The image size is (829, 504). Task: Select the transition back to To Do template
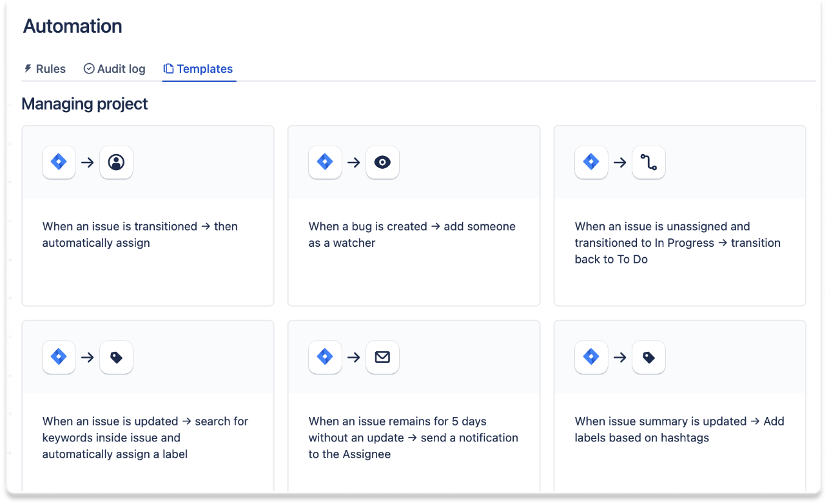(679, 215)
